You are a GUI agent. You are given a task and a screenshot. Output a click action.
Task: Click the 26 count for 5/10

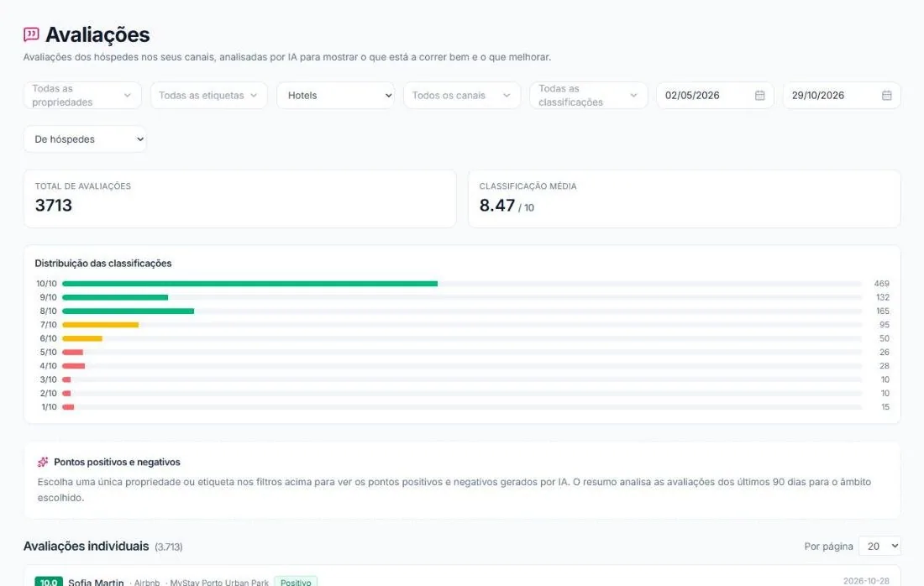(x=885, y=353)
